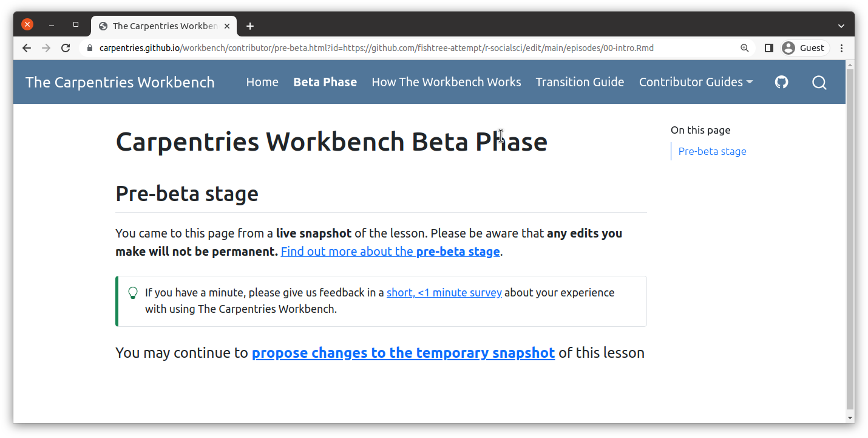Open the browser zoom magnifier icon

tap(744, 48)
